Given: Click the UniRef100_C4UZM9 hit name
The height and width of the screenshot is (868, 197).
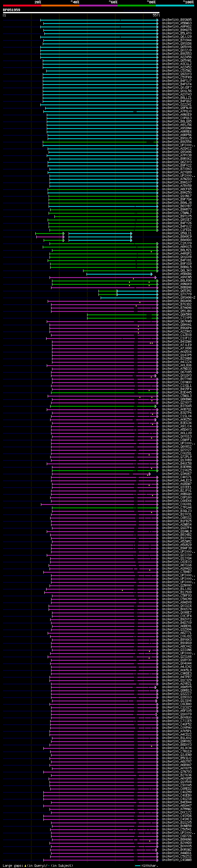Looking at the screenshot, I should pyautogui.click(x=177, y=792).
